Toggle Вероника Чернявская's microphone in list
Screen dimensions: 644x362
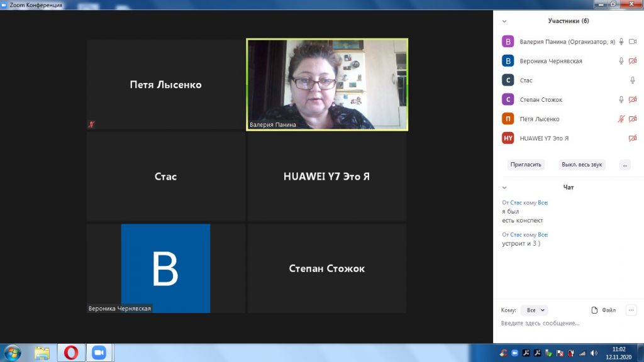click(621, 61)
